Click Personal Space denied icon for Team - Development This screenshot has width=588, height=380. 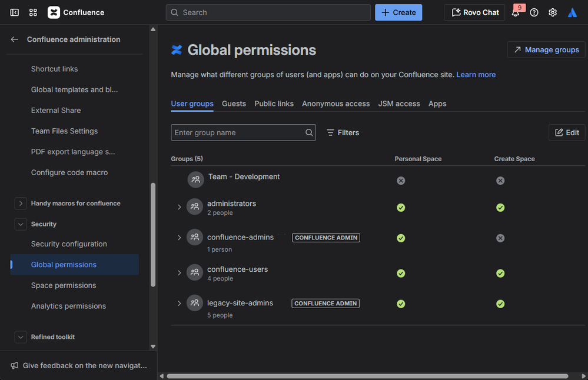point(401,181)
